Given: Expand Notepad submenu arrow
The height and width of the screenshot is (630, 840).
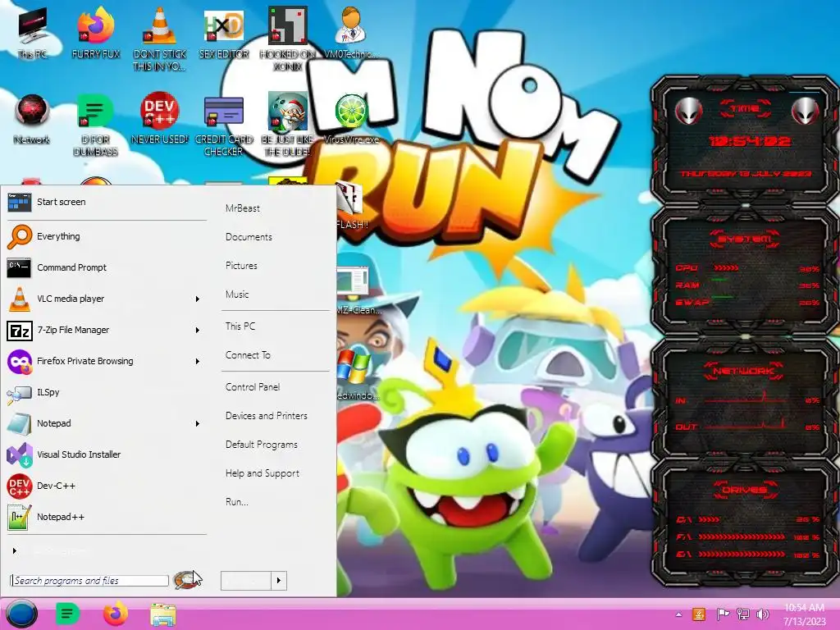Looking at the screenshot, I should (197, 424).
